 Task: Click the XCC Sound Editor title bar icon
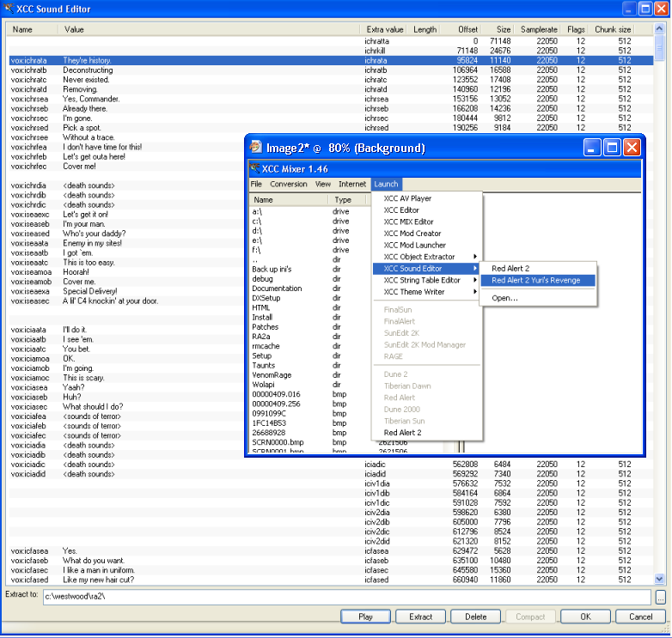[9, 8]
